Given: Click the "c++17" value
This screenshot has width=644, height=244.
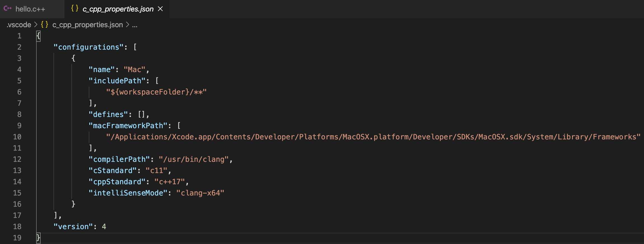Looking at the screenshot, I should (x=170, y=182).
